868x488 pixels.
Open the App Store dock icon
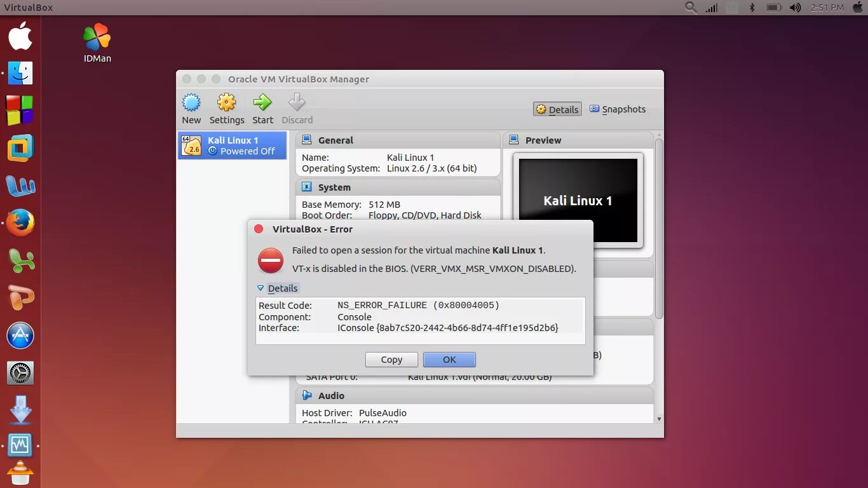click(x=20, y=335)
